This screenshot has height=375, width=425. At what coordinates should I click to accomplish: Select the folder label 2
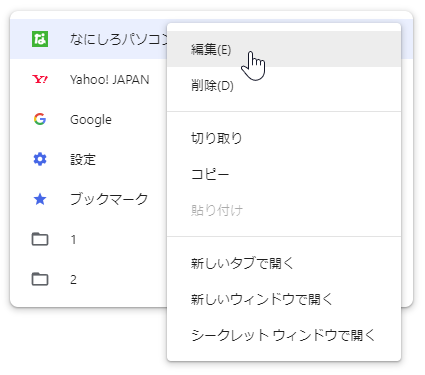click(x=73, y=279)
